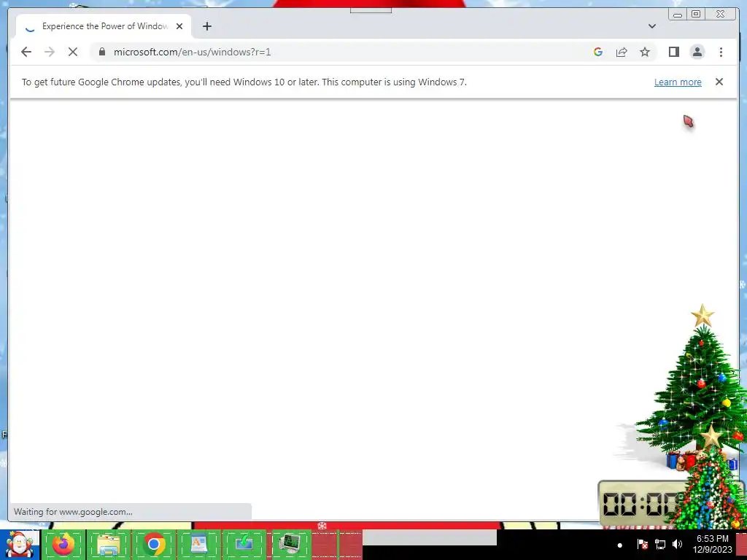Close the Experience the Power tab
This screenshot has width=747, height=560.
click(179, 26)
